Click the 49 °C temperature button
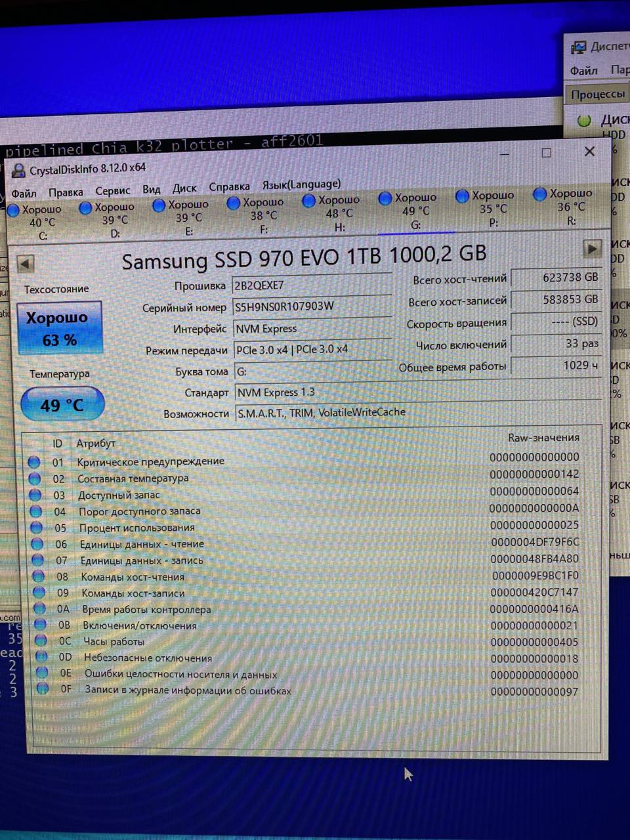Screen dimensions: 630x840 point(62,405)
